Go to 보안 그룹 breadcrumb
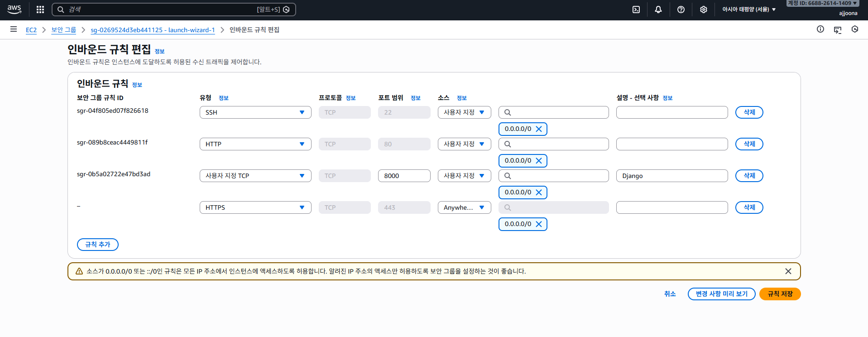The width and height of the screenshot is (868, 337). pyautogui.click(x=63, y=30)
